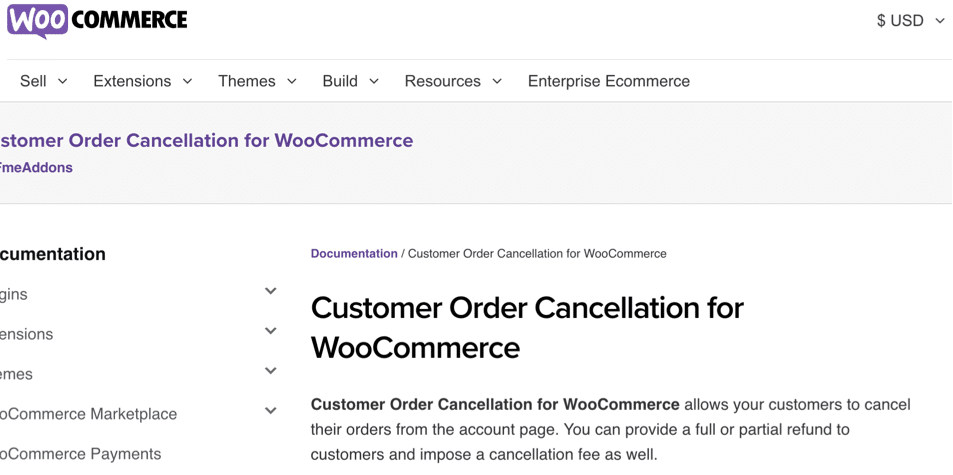Click the WooCommerce logo
The image size is (953, 475).
(x=97, y=21)
